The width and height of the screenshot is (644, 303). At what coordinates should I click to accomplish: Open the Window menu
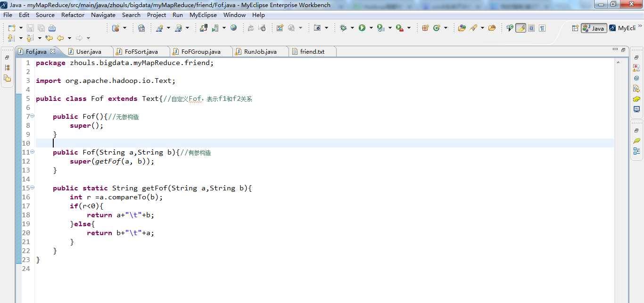click(x=234, y=15)
